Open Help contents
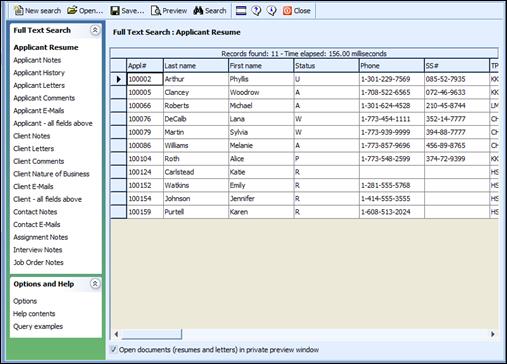 point(34,314)
